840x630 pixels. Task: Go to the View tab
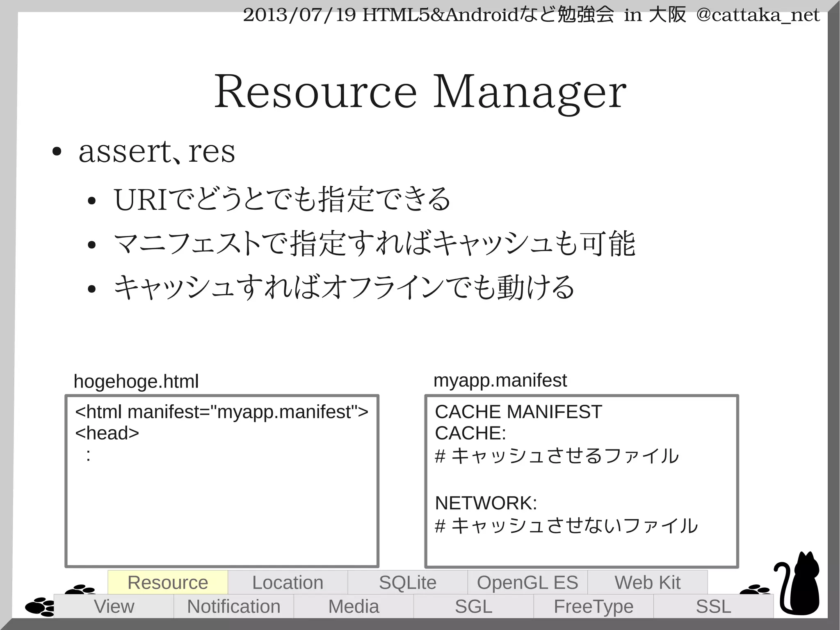click(x=114, y=606)
